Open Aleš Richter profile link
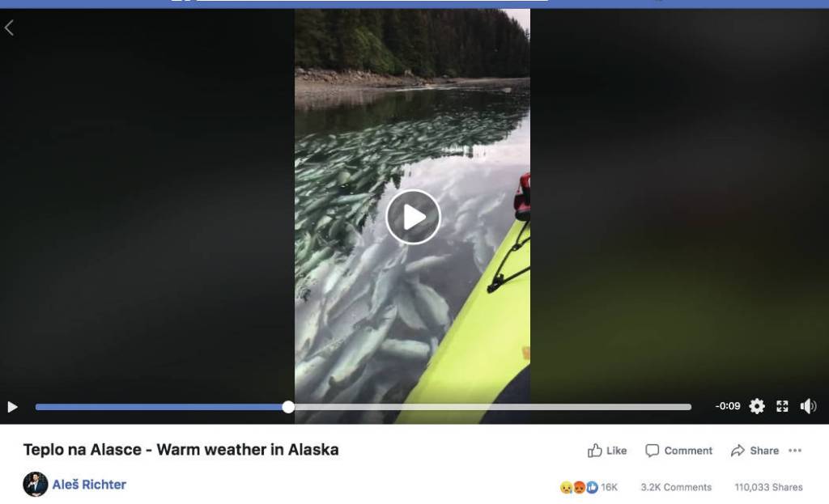This screenshot has width=829, height=504. click(x=89, y=485)
